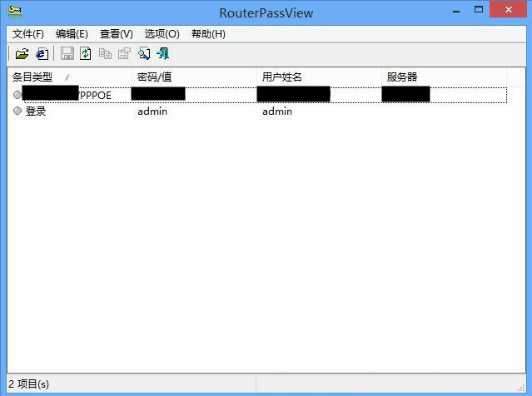Sort by the 密码/值 column header

pos(194,77)
